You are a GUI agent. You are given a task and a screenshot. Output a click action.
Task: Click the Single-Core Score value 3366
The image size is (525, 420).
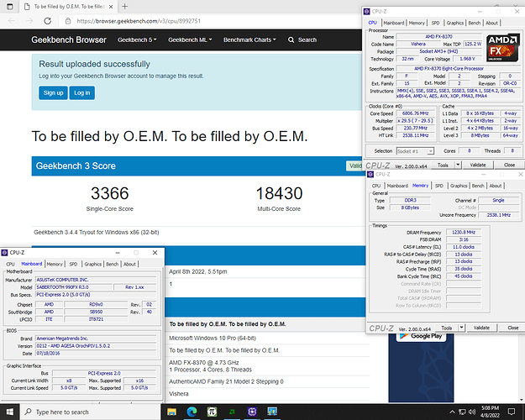(x=110, y=193)
